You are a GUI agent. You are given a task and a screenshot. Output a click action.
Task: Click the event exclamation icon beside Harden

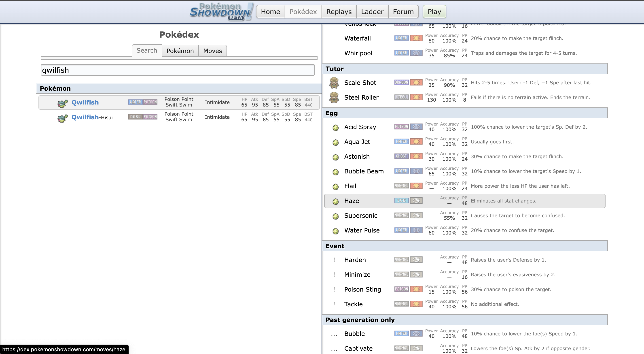coord(334,260)
